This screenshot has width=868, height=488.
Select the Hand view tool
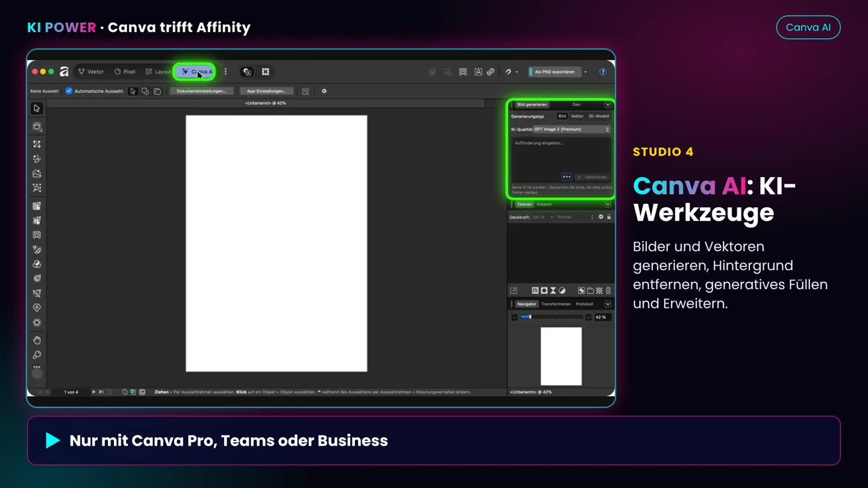37,340
